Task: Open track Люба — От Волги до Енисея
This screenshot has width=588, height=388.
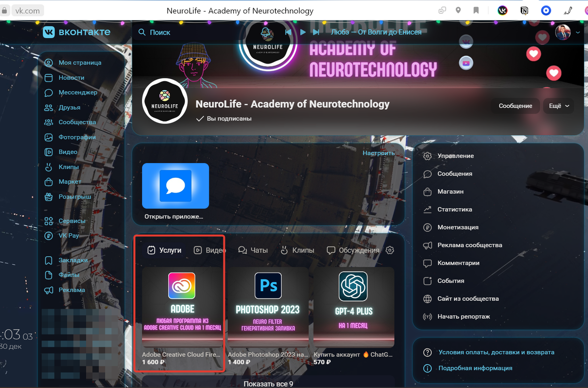Action: (x=376, y=32)
